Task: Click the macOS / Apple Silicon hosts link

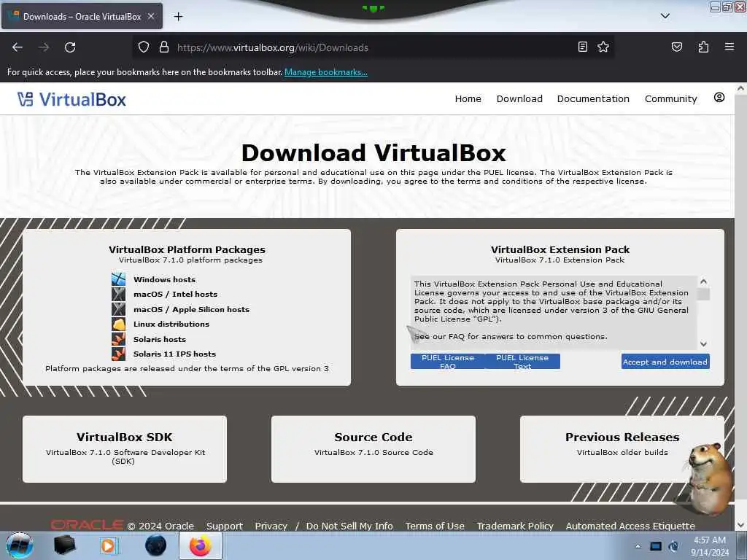Action: click(x=191, y=309)
